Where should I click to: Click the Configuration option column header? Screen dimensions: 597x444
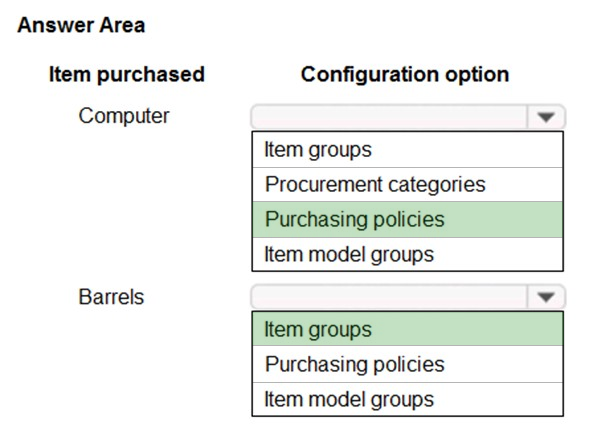coord(405,74)
